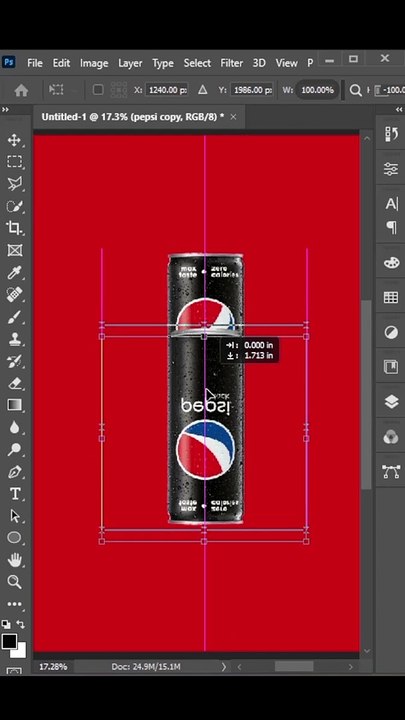Open the Paths panel icon

click(391, 472)
